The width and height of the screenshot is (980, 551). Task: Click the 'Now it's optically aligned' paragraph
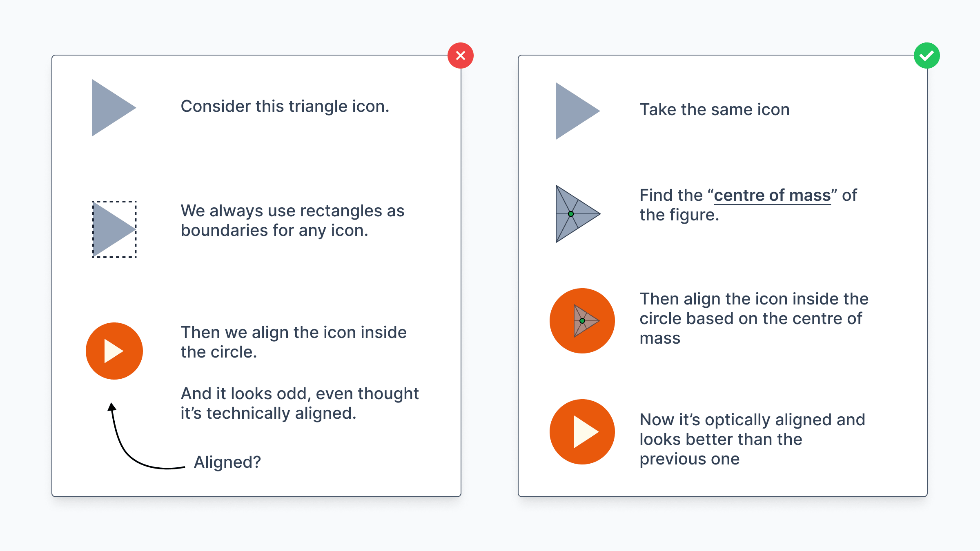(752, 439)
